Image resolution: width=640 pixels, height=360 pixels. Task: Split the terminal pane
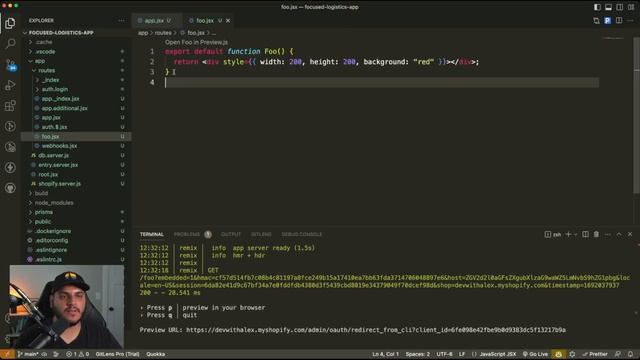585,234
